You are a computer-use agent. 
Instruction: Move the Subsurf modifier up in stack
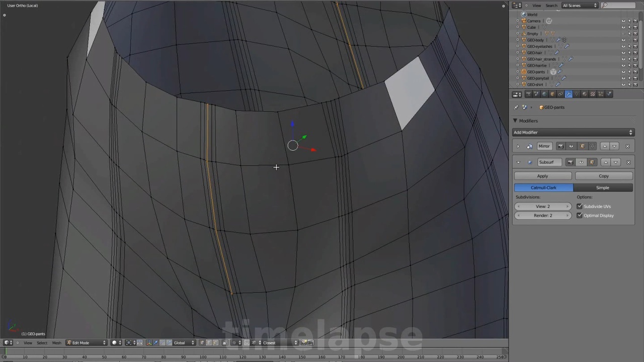point(605,162)
